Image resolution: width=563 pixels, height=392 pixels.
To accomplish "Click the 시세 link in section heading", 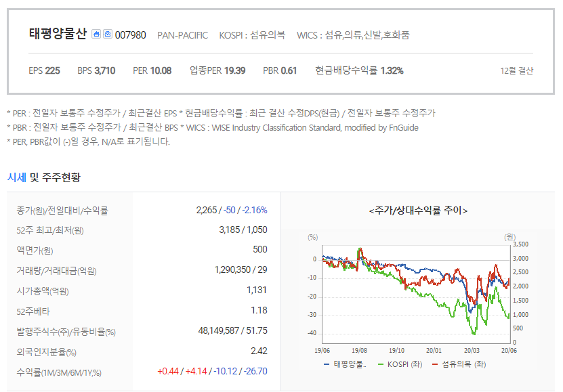I will (16, 177).
